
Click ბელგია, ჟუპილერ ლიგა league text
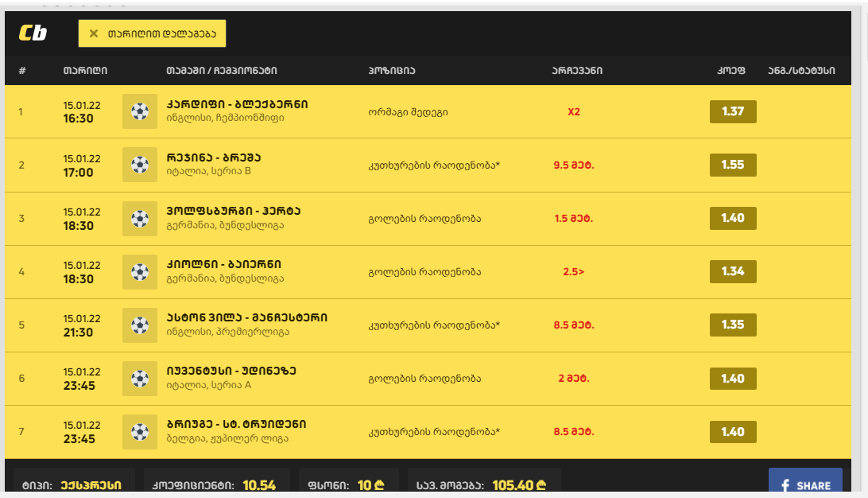click(227, 438)
